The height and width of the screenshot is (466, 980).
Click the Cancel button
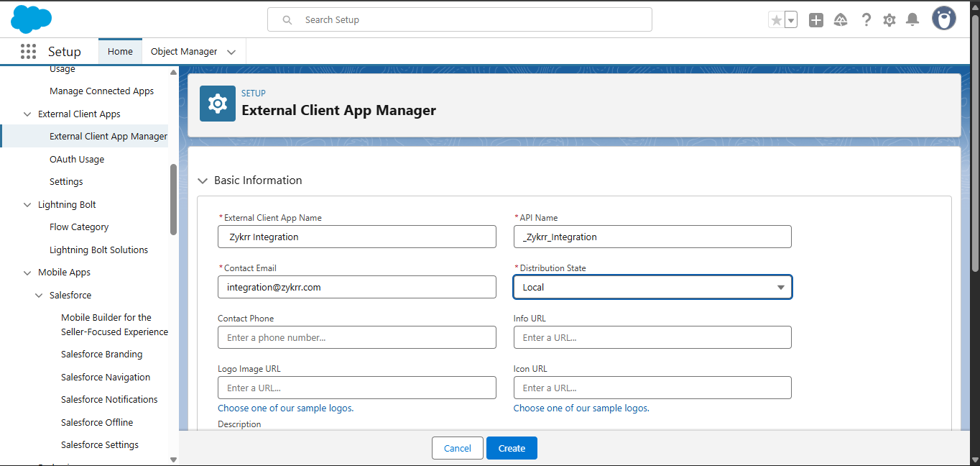click(x=458, y=448)
